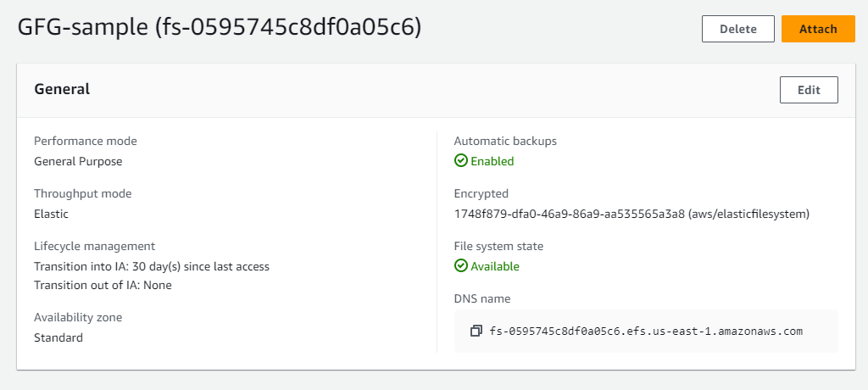
Task: Copy the DNS name using copy icon
Action: click(476, 331)
